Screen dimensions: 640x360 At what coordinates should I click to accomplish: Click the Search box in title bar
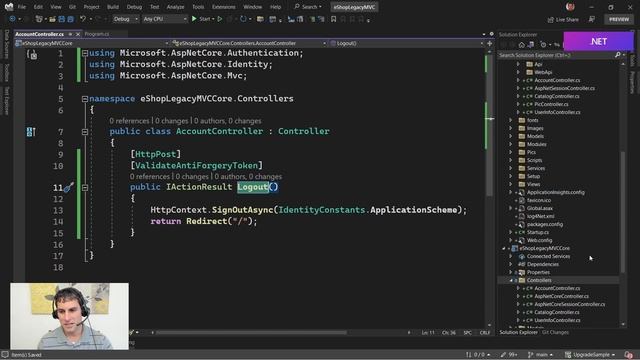tap(308, 7)
